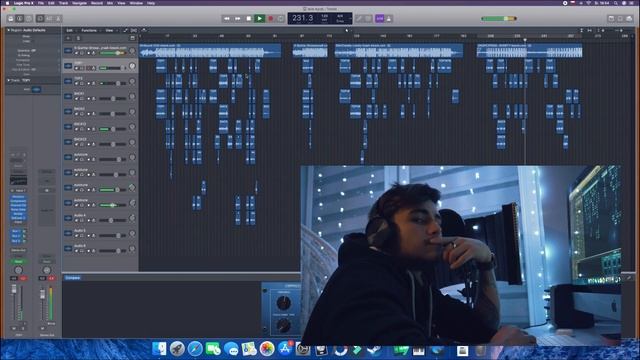Open the left-click Tool menu pointer
Screen dimensions: 640x360
pyautogui.click(x=347, y=31)
